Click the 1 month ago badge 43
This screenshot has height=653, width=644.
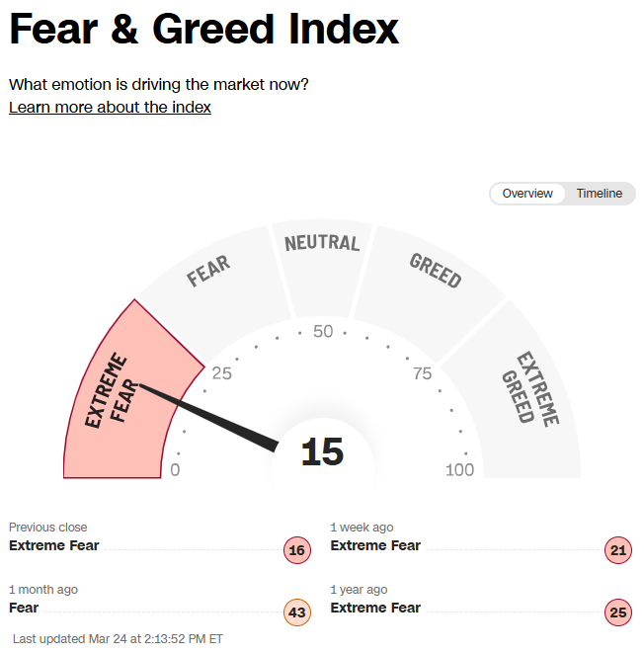pos(297,612)
